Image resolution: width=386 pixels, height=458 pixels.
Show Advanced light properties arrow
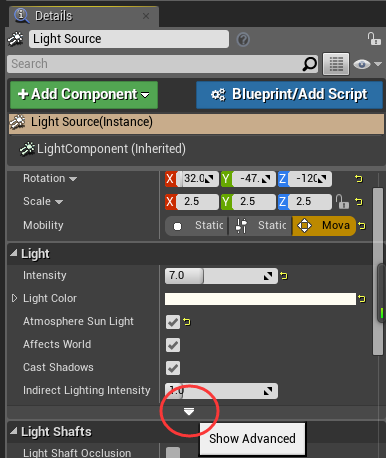[x=189, y=412]
